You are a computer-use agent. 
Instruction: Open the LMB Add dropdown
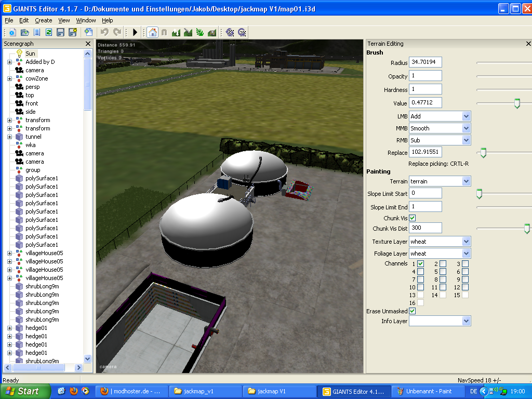click(440, 116)
